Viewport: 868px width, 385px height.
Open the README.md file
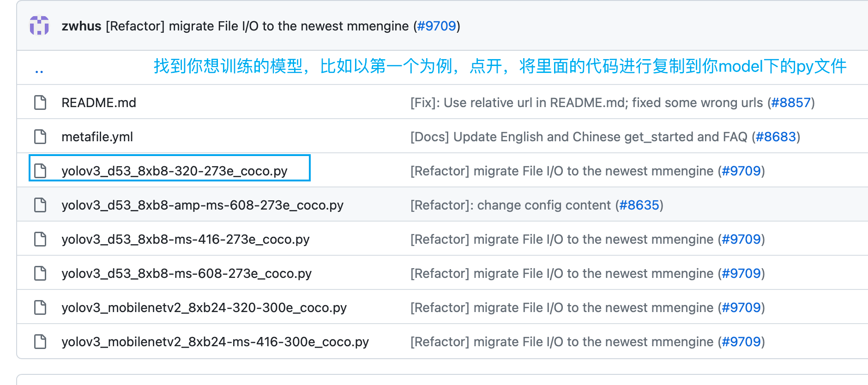pos(99,102)
